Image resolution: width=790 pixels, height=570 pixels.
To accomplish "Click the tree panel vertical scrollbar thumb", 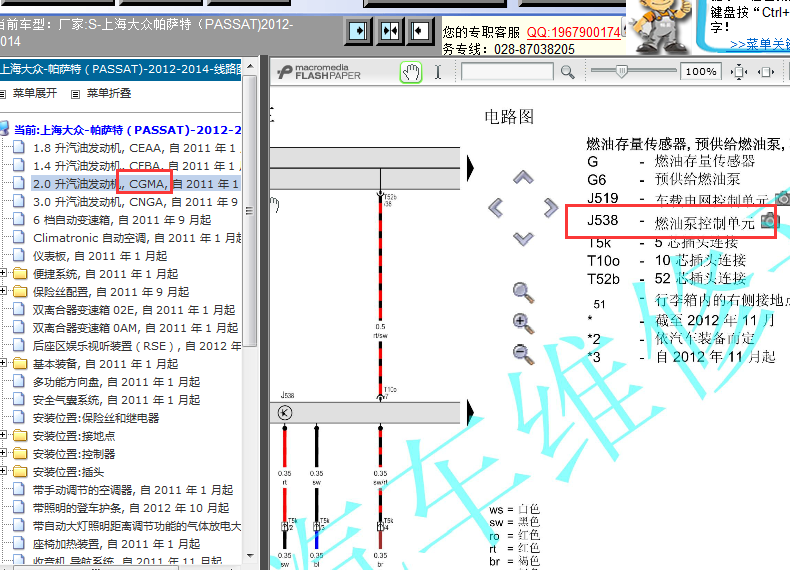I will (x=250, y=211).
